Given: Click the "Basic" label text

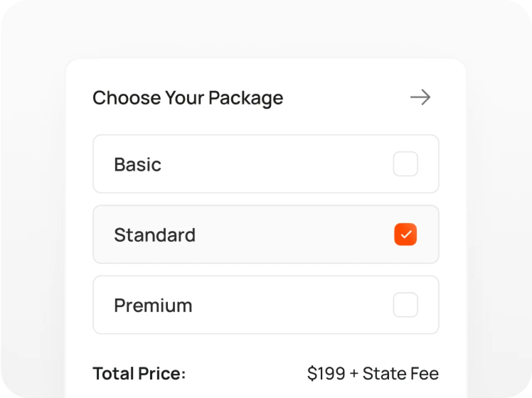Looking at the screenshot, I should 138,165.
